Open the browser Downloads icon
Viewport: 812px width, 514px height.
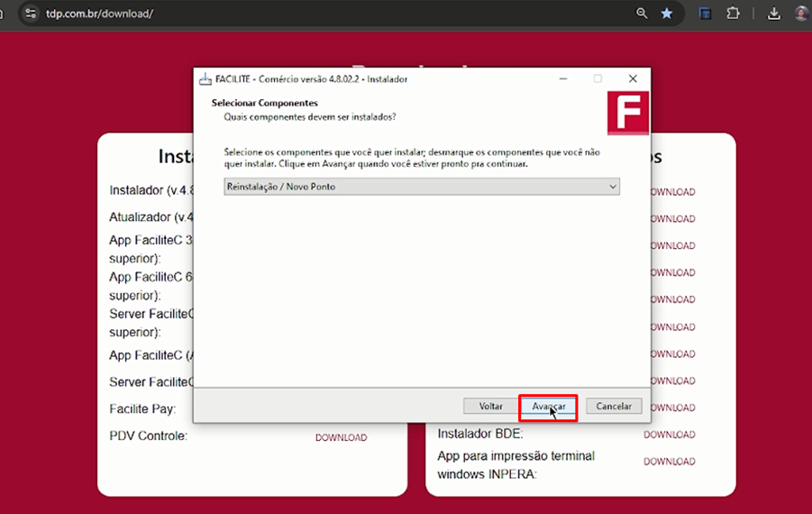click(x=773, y=14)
